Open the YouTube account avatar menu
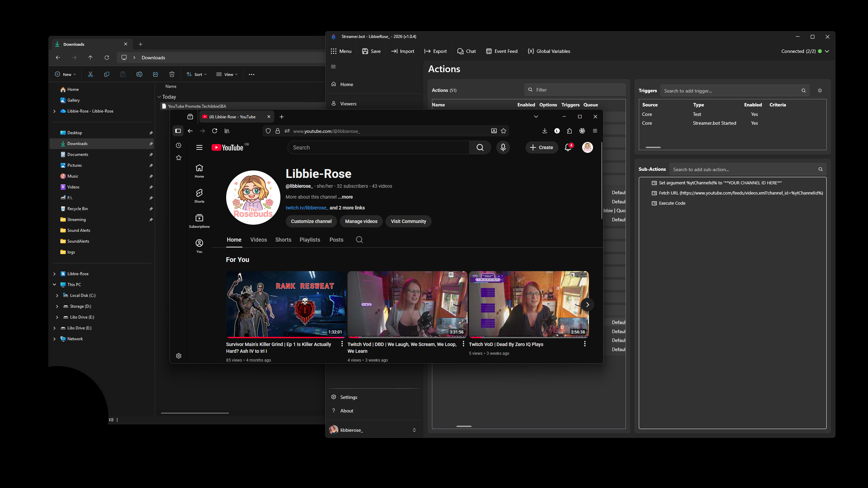This screenshot has height=488, width=868. pos(588,147)
